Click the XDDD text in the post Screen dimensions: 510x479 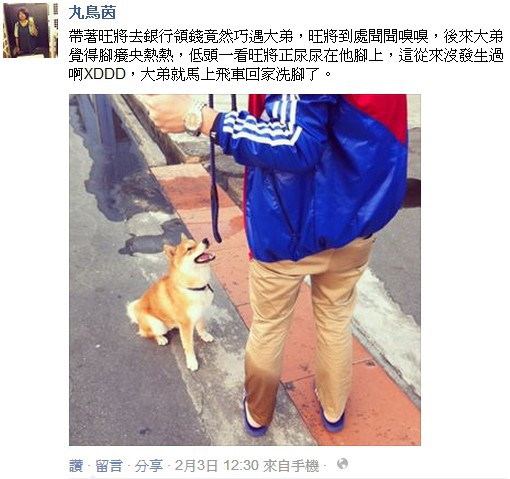[104, 74]
